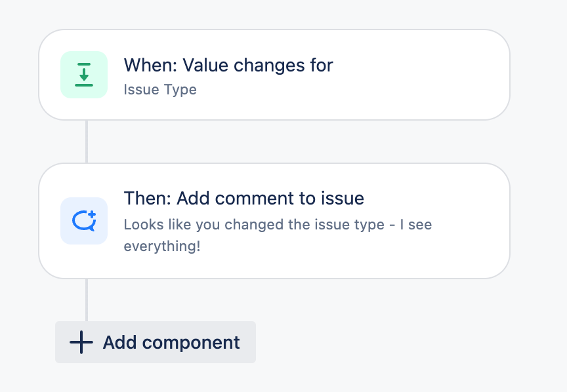The width and height of the screenshot is (567, 392).
Task: Click blank canvas left of the action card
Action: point(18,221)
